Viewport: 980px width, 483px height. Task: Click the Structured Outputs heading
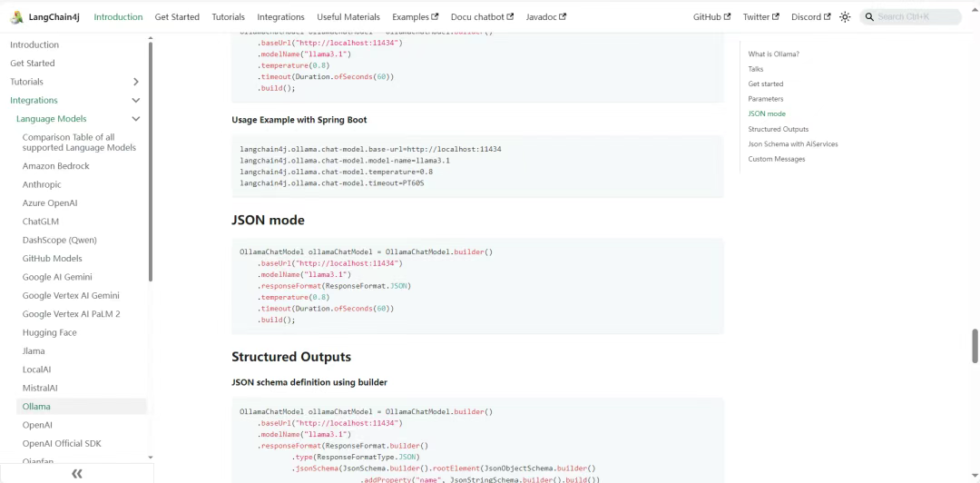click(291, 357)
